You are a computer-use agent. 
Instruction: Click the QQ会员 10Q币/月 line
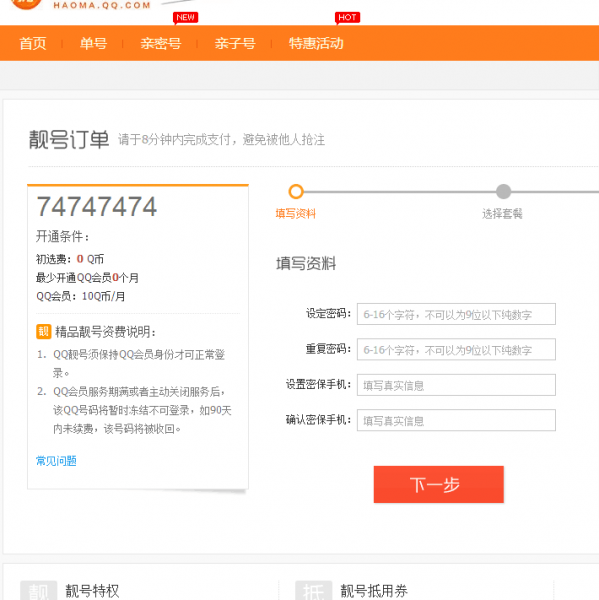81,296
